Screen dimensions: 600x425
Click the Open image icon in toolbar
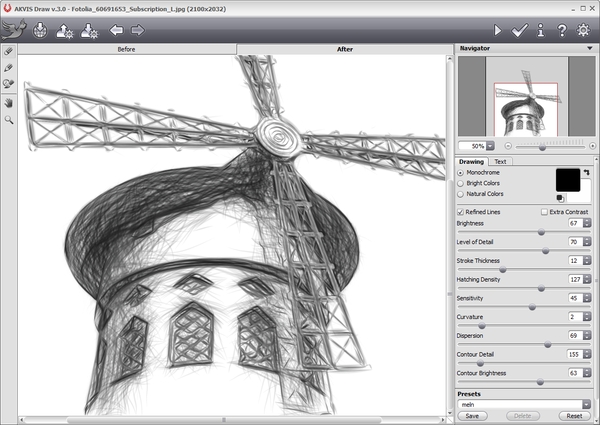tap(41, 30)
